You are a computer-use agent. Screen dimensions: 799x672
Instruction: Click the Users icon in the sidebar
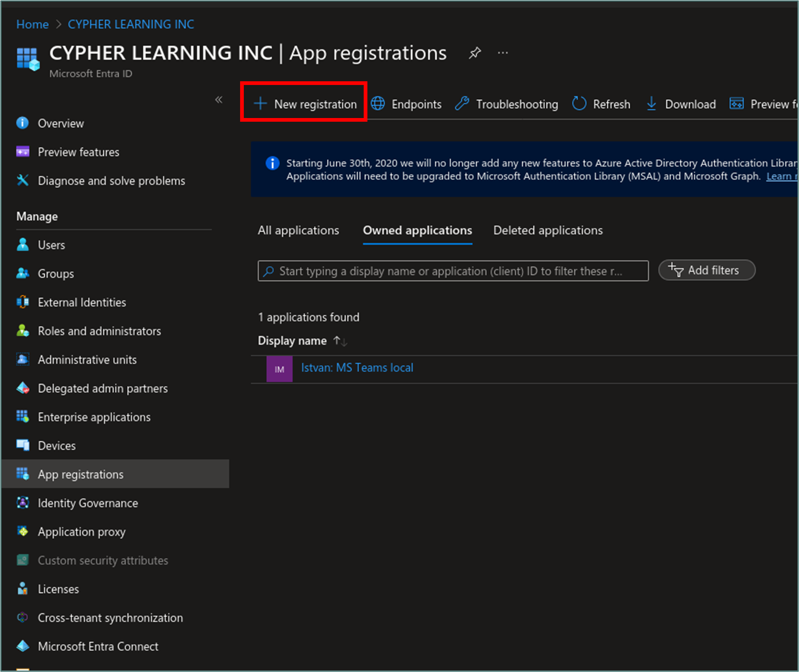23,245
